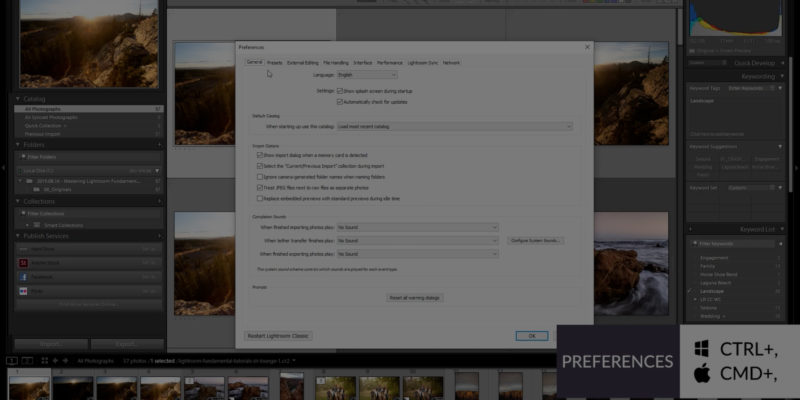
Task: Click left panel collapse arrow at screen edge
Action: 4,167
